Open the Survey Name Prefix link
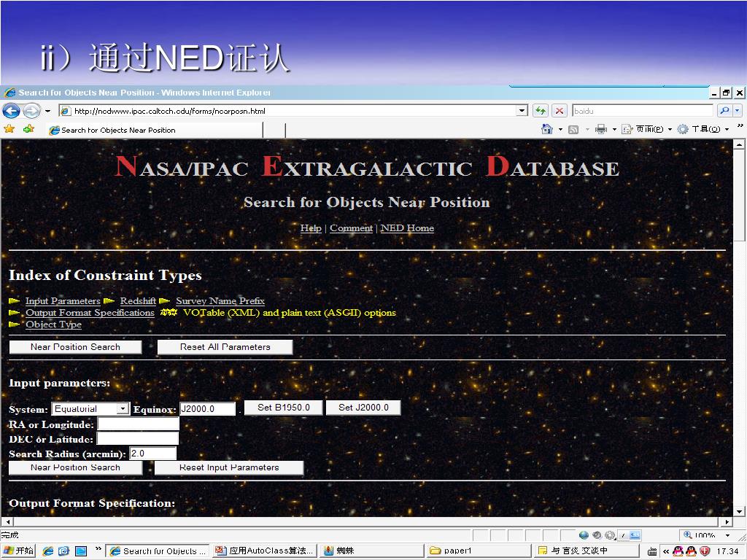The width and height of the screenshot is (747, 560). (x=220, y=301)
